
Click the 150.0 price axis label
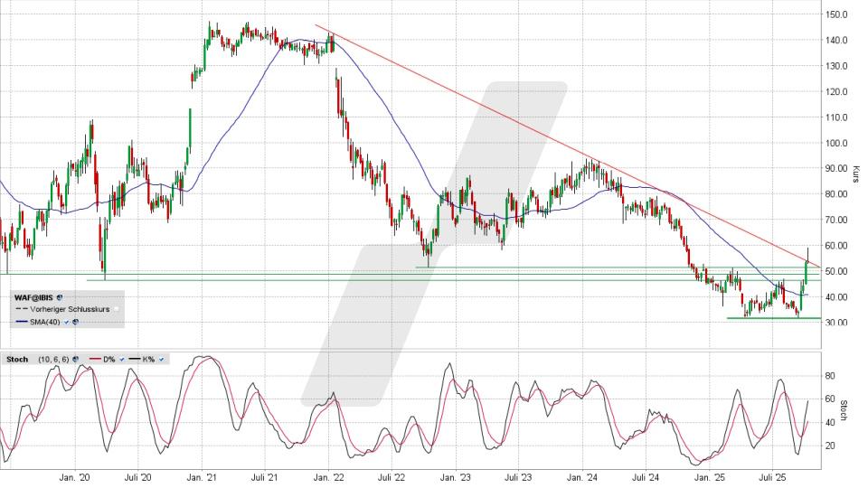click(835, 14)
